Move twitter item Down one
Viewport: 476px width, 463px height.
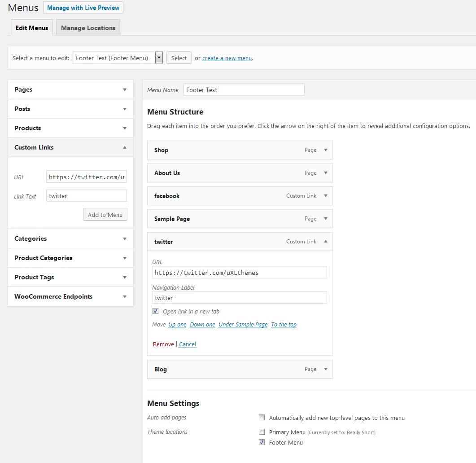coord(202,325)
